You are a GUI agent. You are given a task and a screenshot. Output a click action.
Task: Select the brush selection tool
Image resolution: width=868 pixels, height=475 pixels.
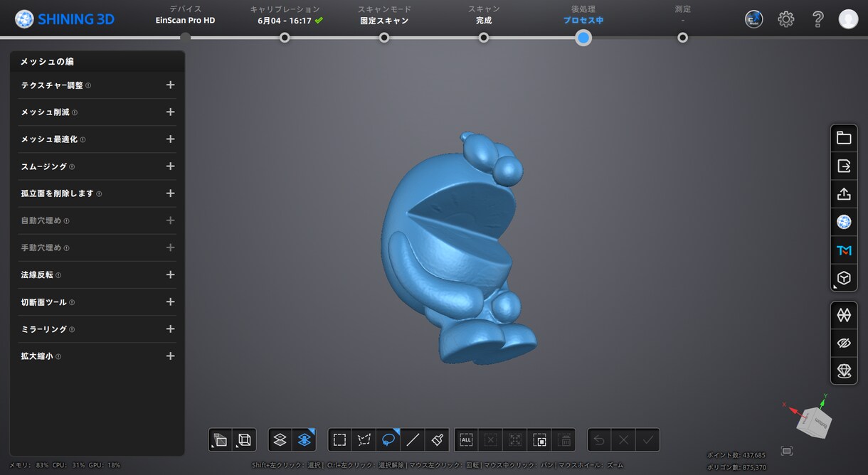pos(437,439)
